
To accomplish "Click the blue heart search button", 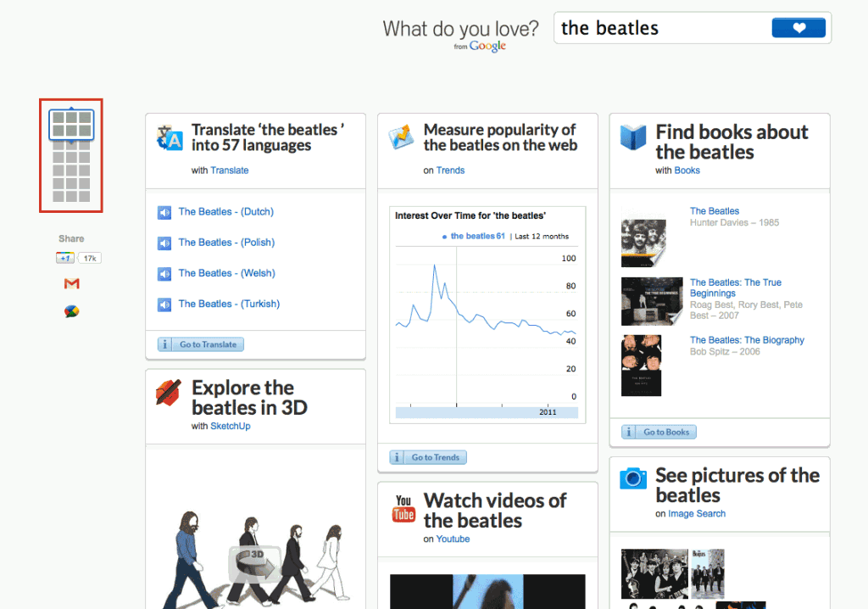I will coord(798,28).
